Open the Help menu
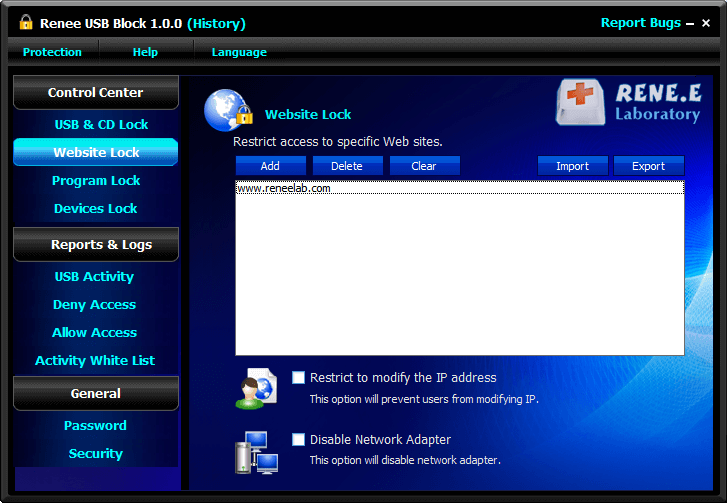Screen dimensions: 727x503 (x=145, y=52)
